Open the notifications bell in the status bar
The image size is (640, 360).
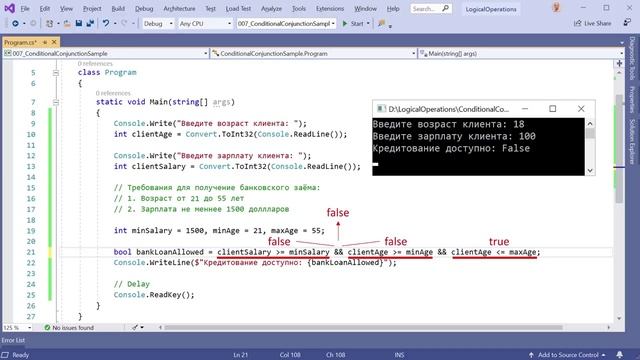tap(620, 355)
